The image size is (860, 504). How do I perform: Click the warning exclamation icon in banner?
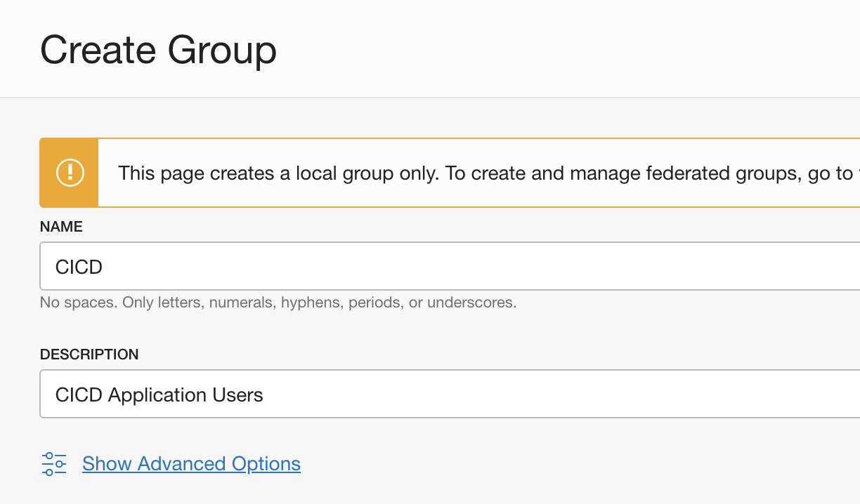[x=70, y=173]
